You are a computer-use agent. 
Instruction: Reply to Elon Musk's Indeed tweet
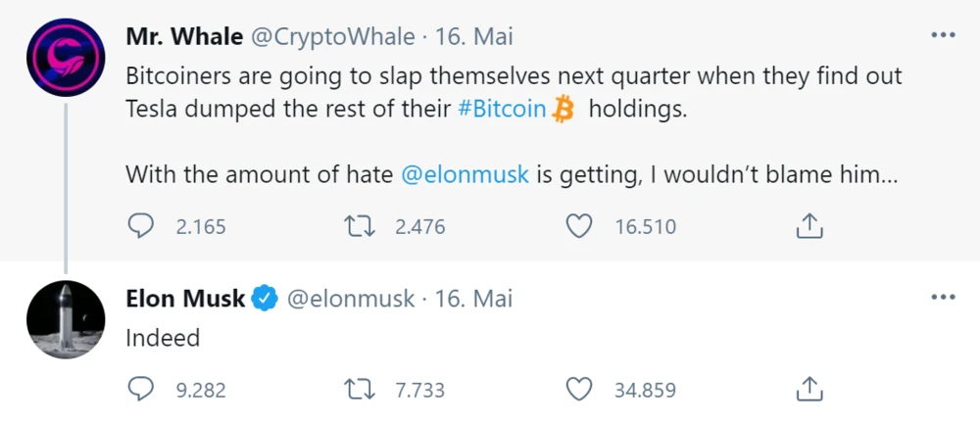click(x=142, y=390)
